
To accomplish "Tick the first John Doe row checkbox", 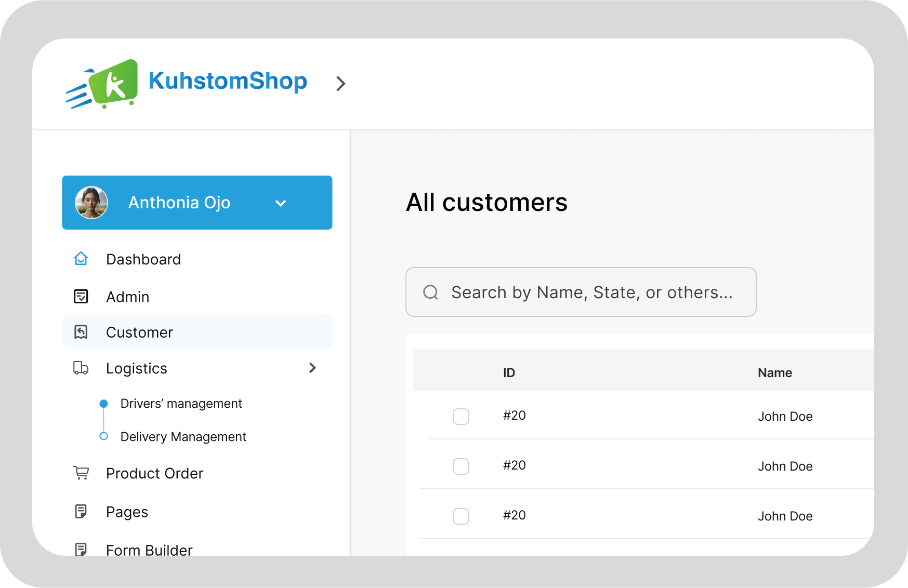I will pos(461,417).
